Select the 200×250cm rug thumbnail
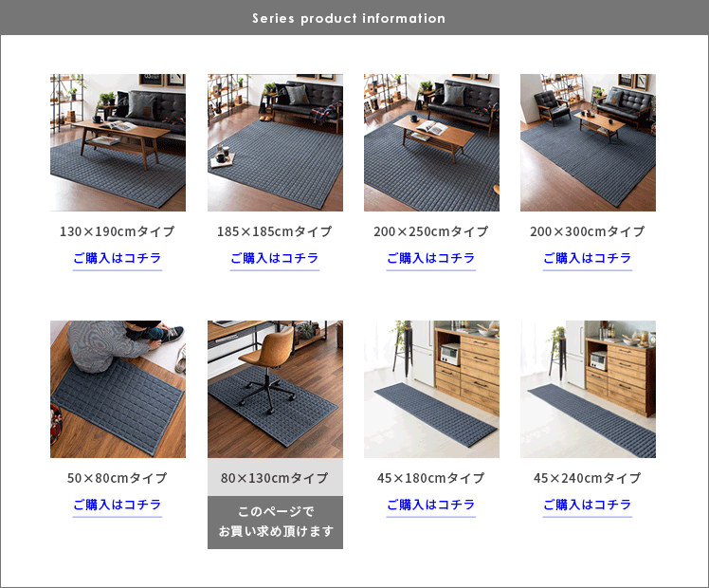Image resolution: width=709 pixels, height=588 pixels. point(431,142)
